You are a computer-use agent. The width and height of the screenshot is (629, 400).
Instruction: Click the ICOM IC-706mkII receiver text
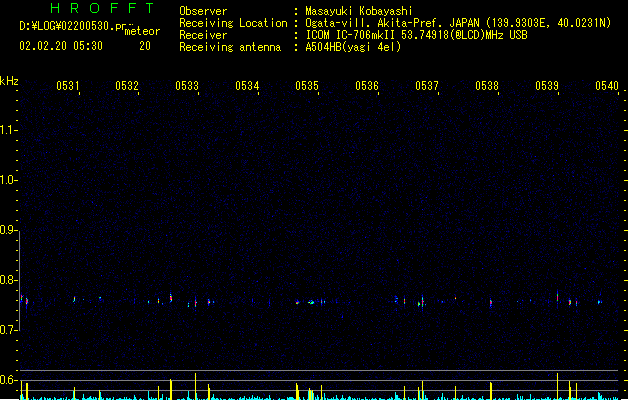click(416, 35)
